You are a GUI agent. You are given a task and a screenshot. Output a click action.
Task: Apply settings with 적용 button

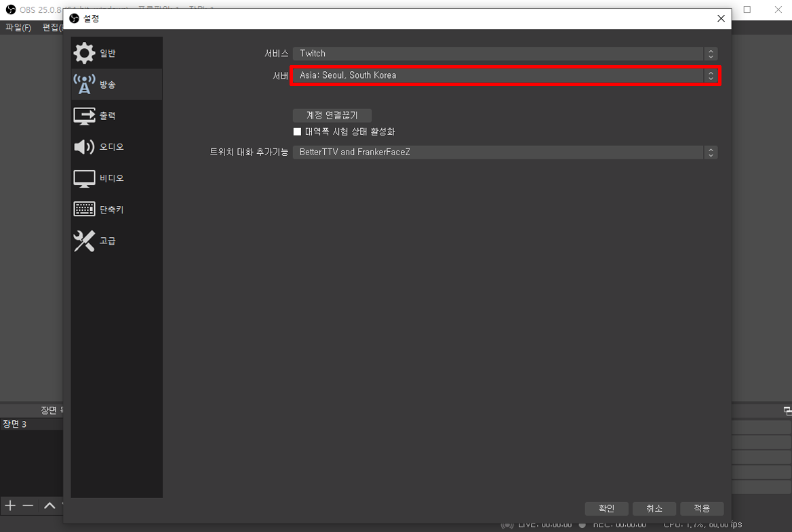coord(702,508)
